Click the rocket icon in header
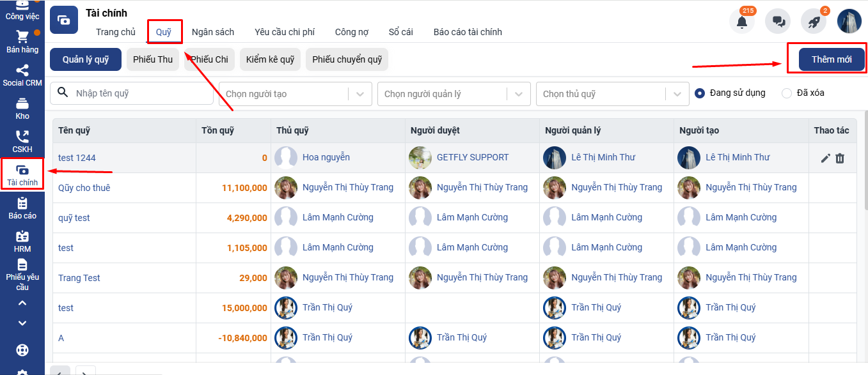This screenshot has height=375, width=868. (x=814, y=22)
